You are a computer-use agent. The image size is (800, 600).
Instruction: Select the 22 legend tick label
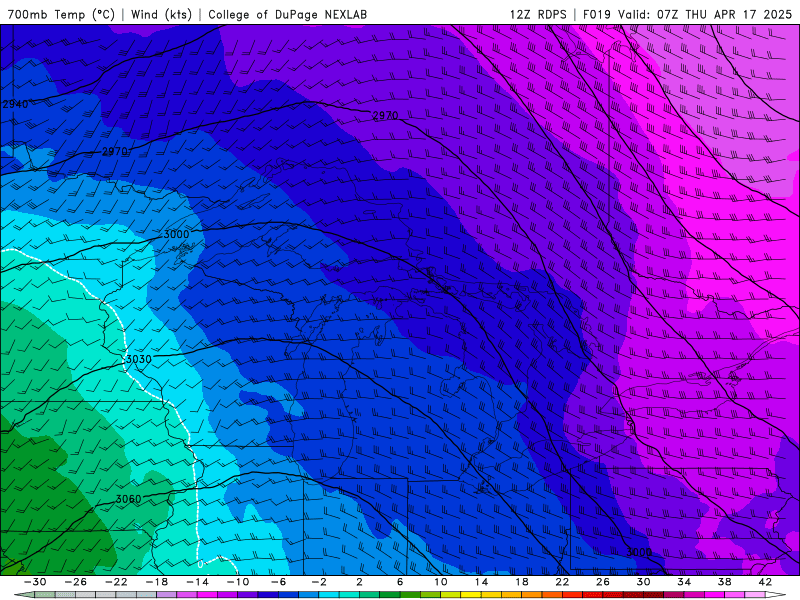[x=562, y=582]
